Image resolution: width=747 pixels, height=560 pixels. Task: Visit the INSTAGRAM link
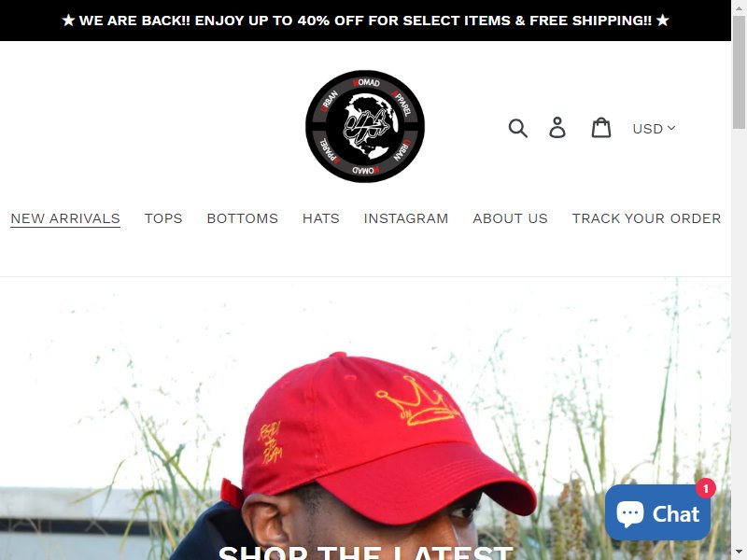pyautogui.click(x=406, y=218)
